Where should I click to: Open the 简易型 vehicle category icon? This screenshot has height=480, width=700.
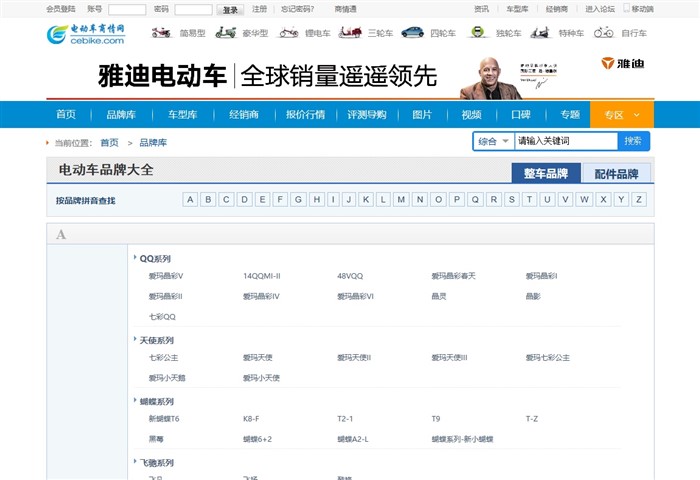[x=161, y=33]
